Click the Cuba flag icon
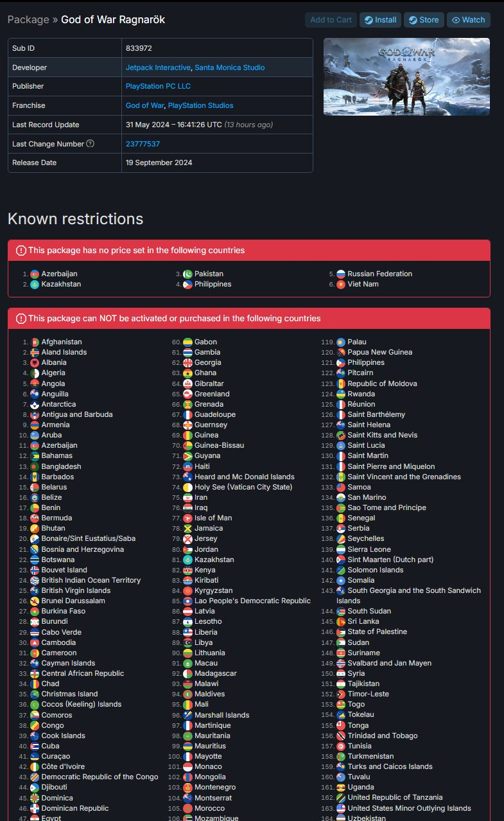 pyautogui.click(x=35, y=746)
